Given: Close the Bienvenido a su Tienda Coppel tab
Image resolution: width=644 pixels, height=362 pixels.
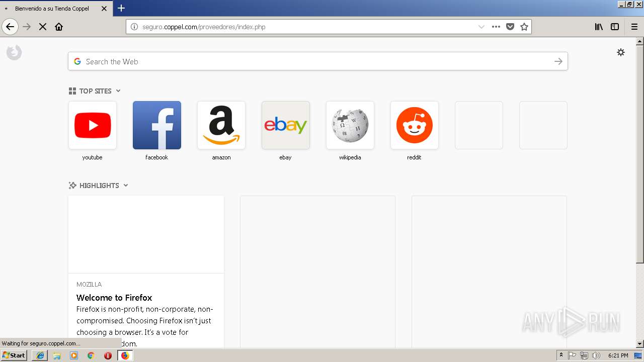Looking at the screenshot, I should (104, 9).
